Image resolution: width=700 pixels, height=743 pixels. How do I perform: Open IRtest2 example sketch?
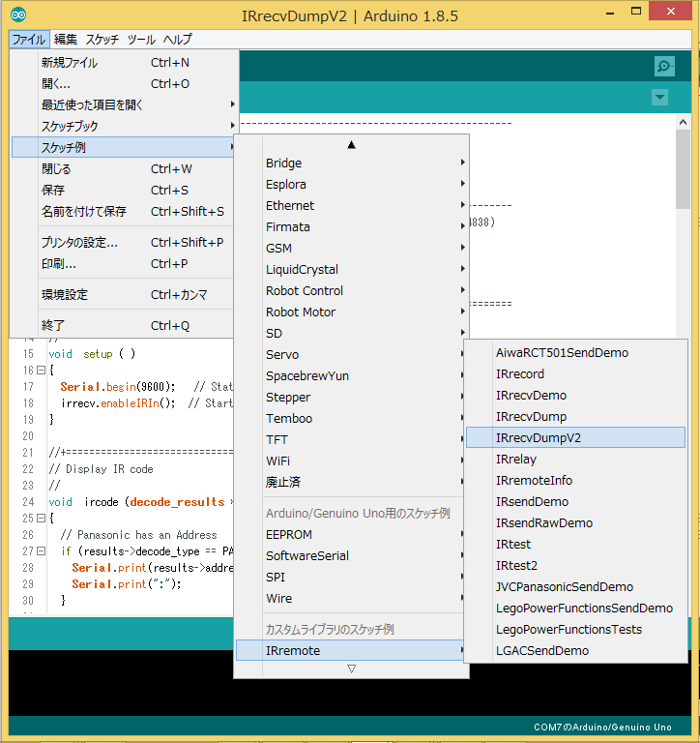pyautogui.click(x=575, y=566)
